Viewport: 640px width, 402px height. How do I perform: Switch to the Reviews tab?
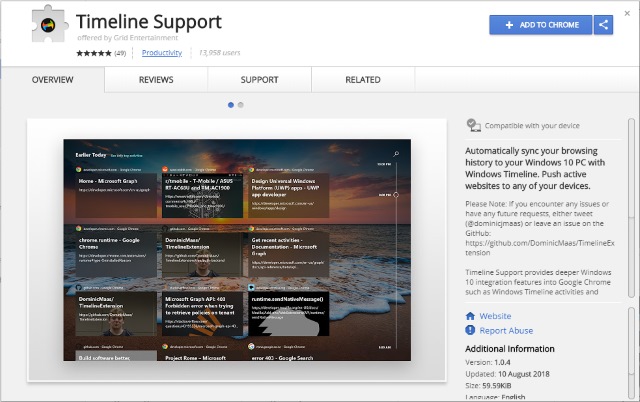(x=156, y=79)
